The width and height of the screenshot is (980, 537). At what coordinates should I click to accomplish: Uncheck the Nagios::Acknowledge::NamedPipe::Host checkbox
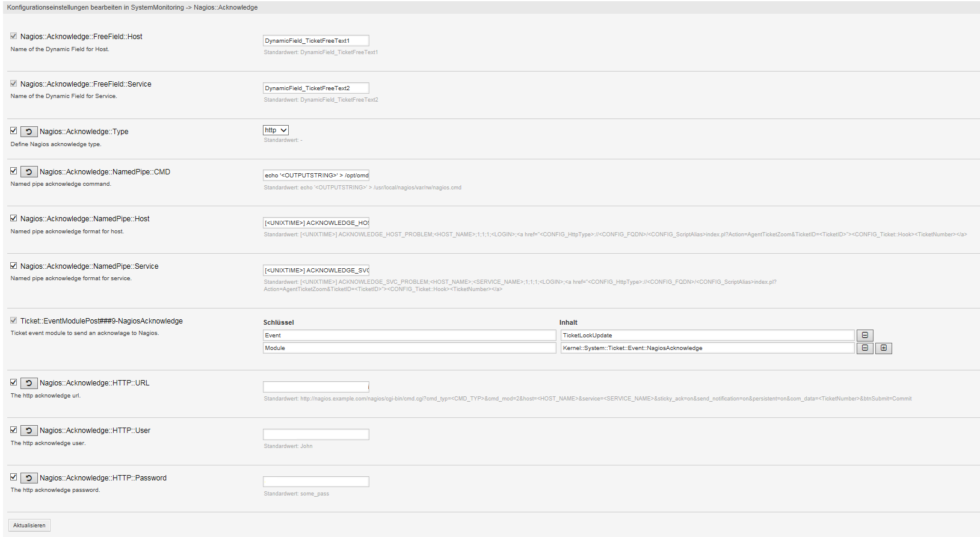click(13, 218)
